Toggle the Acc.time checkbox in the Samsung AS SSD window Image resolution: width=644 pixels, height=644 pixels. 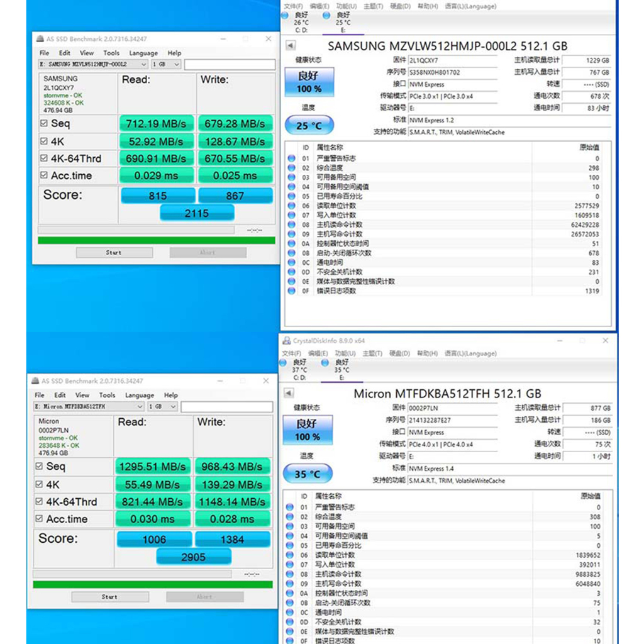click(x=44, y=175)
